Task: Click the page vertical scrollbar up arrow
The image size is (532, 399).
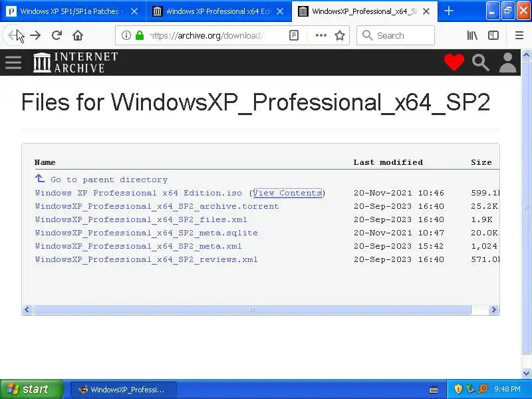Action: click(526, 55)
